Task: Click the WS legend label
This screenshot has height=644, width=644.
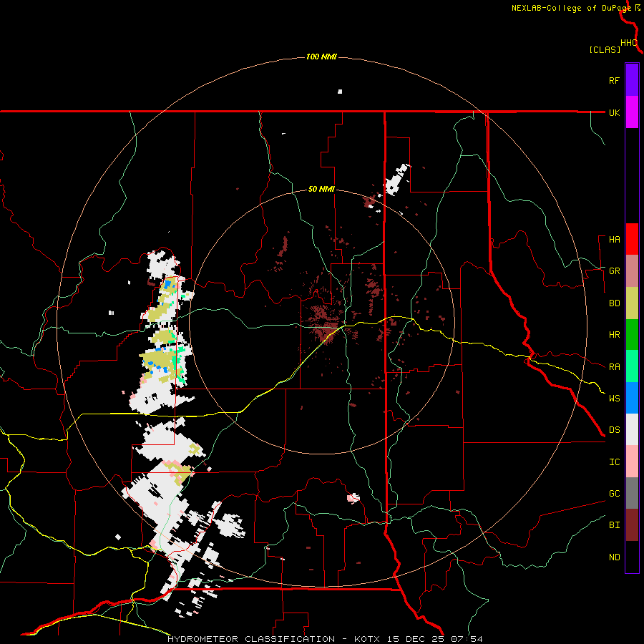Action: (614, 399)
